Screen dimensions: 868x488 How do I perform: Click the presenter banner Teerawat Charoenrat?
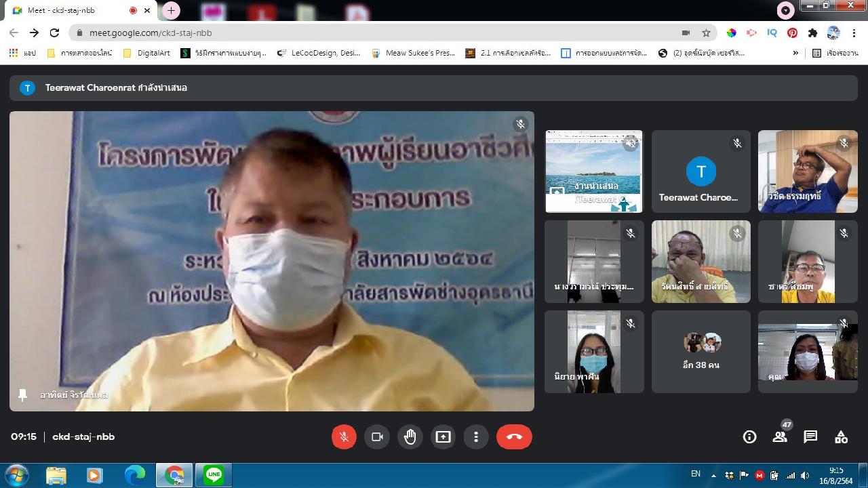433,87
